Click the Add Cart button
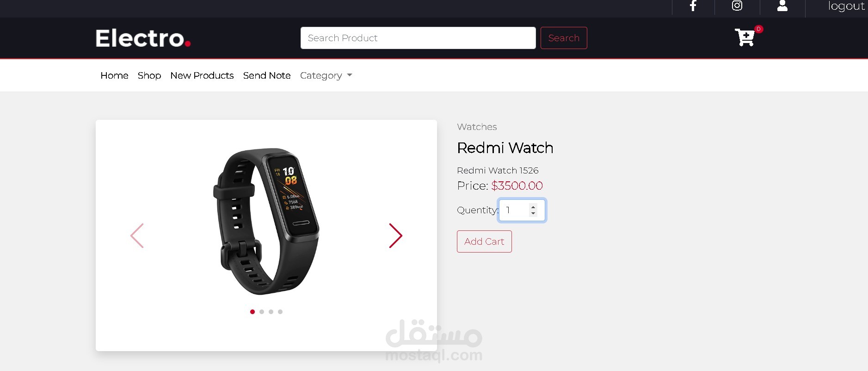Image resolution: width=868 pixels, height=371 pixels. [484, 241]
